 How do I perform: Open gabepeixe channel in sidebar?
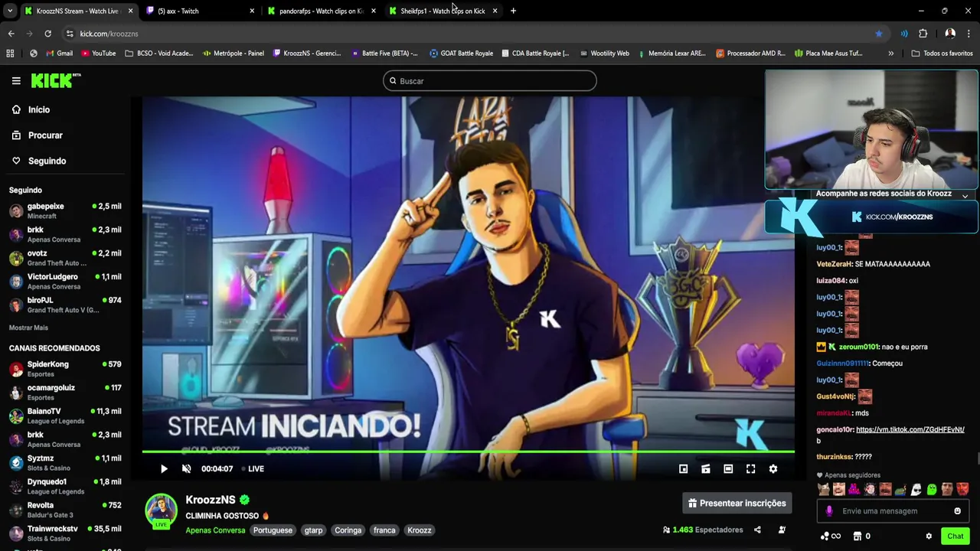[x=65, y=211]
